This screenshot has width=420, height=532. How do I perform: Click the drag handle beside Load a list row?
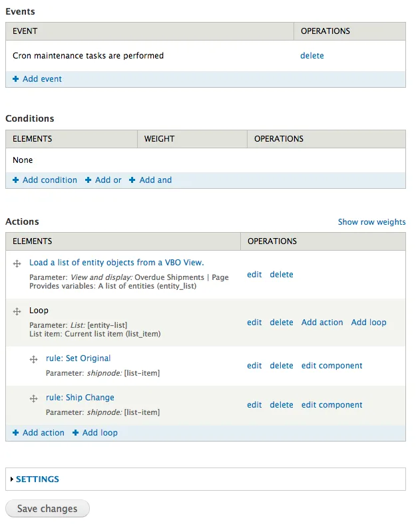17,263
